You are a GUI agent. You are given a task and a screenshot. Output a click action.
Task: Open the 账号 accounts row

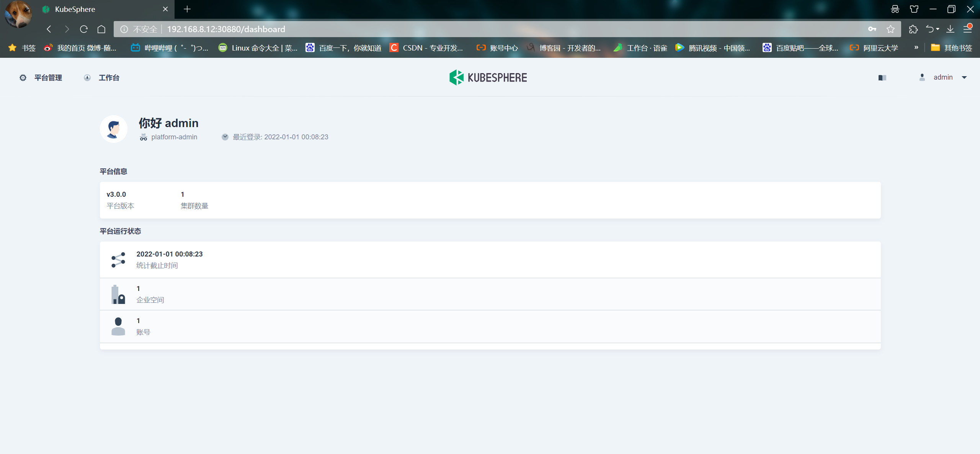tap(490, 327)
